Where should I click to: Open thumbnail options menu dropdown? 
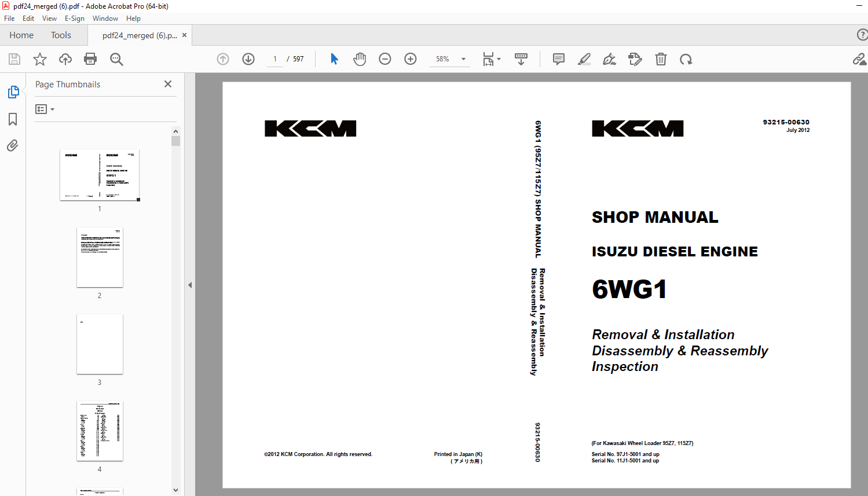45,109
